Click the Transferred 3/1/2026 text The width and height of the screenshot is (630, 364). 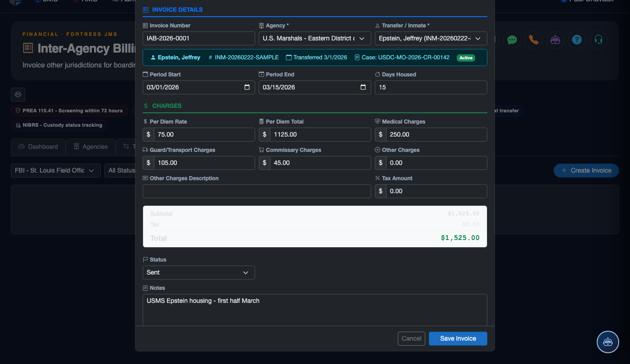pos(320,58)
